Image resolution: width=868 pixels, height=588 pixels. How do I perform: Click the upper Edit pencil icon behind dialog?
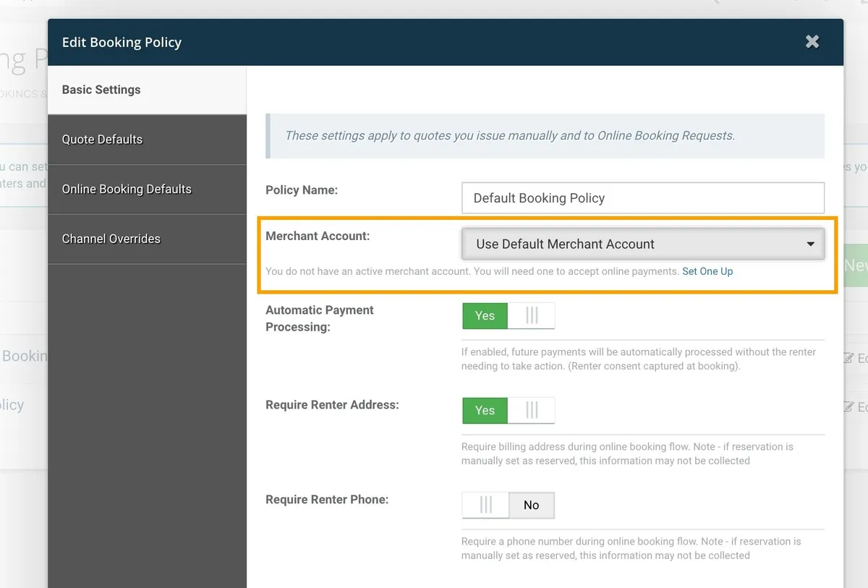(x=849, y=357)
